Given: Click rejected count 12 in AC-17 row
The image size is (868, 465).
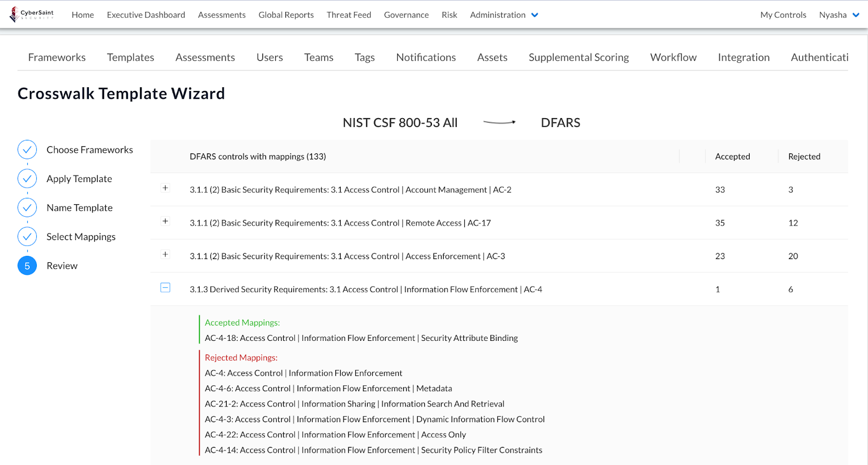Looking at the screenshot, I should [793, 223].
